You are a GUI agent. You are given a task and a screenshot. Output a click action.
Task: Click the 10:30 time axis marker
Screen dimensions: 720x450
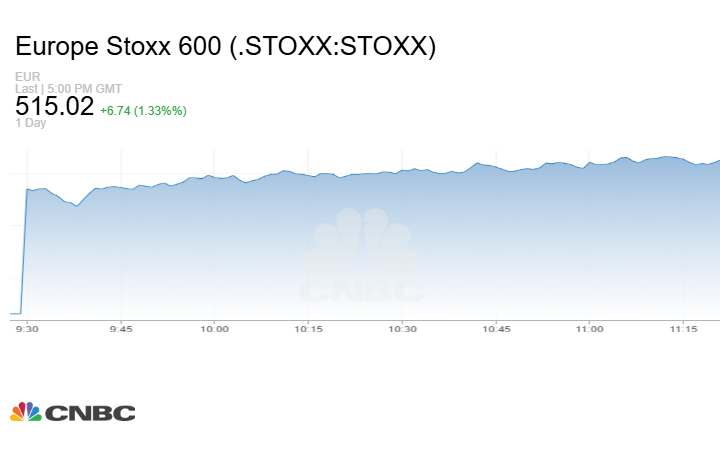click(402, 328)
